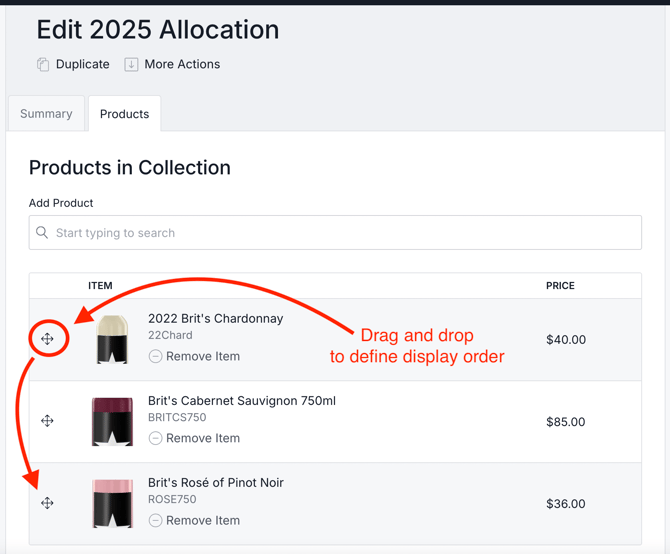The image size is (670, 554).
Task: Click the Duplicate button
Action: pos(82,64)
